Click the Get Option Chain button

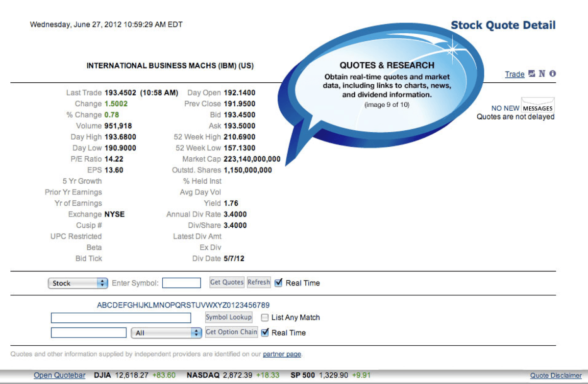[x=231, y=332]
